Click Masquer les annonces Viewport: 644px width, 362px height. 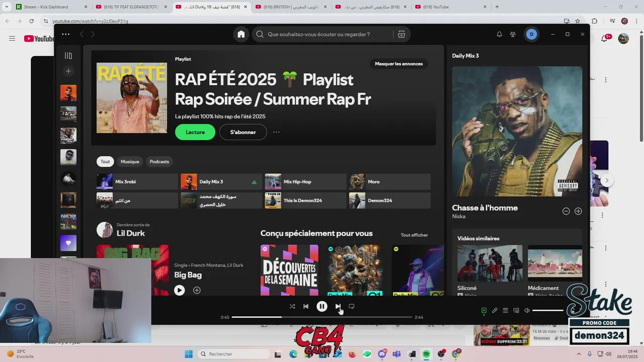399,64
